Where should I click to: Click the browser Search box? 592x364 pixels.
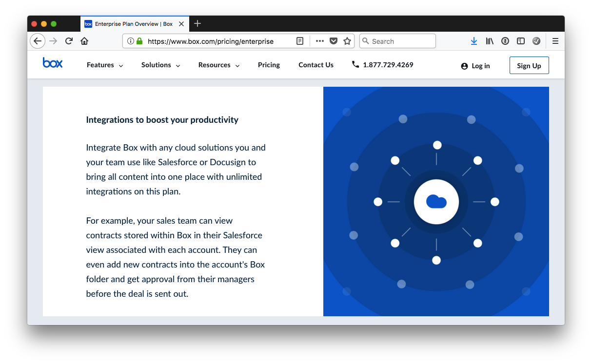point(397,41)
